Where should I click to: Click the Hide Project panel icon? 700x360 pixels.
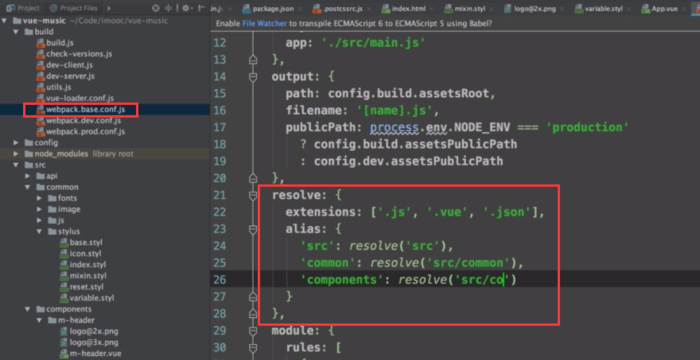coord(201,8)
